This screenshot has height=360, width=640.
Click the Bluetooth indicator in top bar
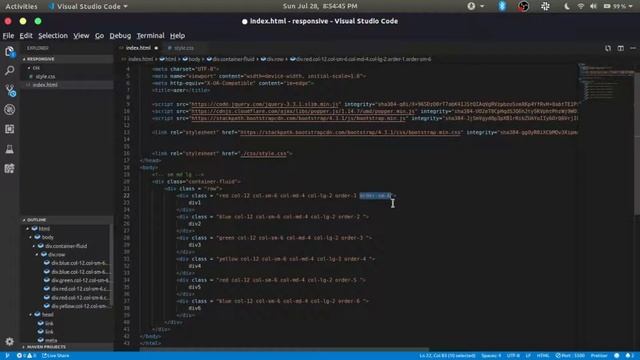502,6
